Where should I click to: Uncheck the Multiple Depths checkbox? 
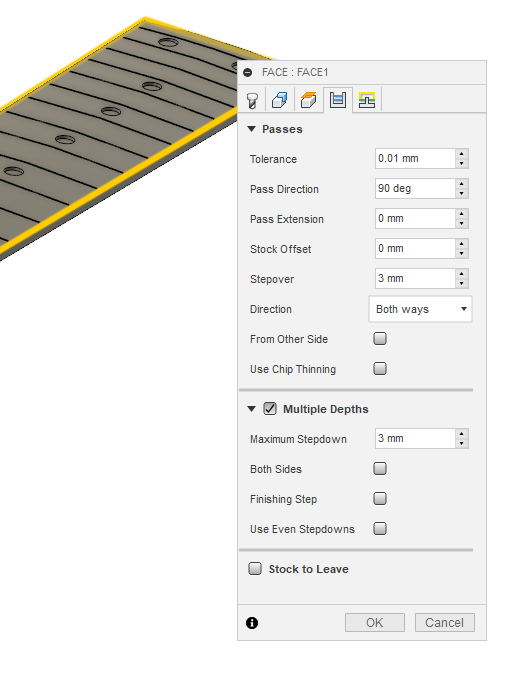[x=270, y=409]
